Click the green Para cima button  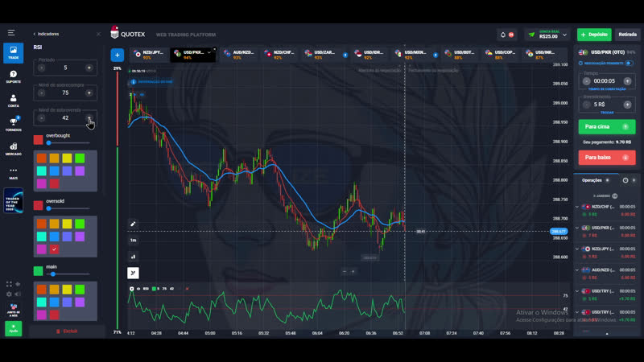tap(606, 126)
